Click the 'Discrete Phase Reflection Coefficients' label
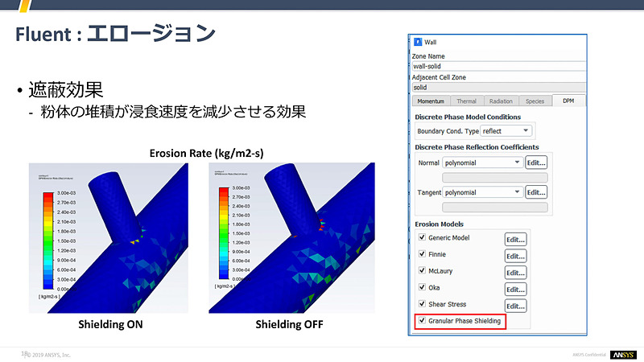Screen dimensions: 644x362 477,147
